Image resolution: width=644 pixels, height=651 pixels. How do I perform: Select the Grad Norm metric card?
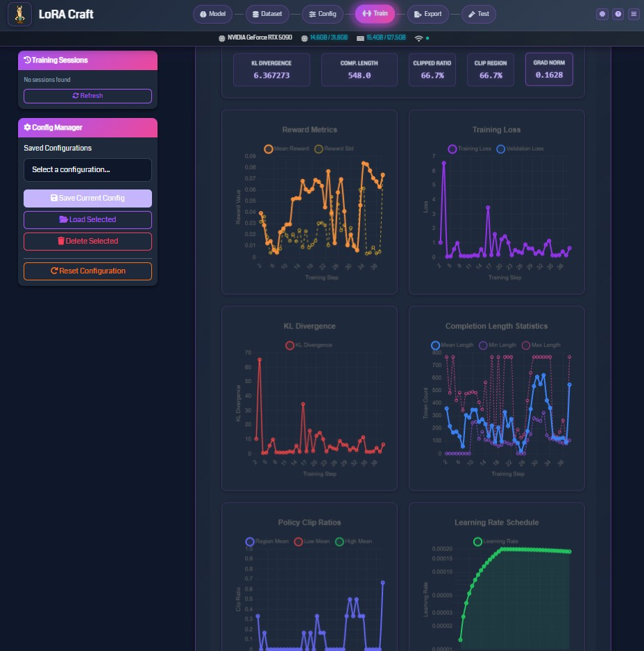549,69
